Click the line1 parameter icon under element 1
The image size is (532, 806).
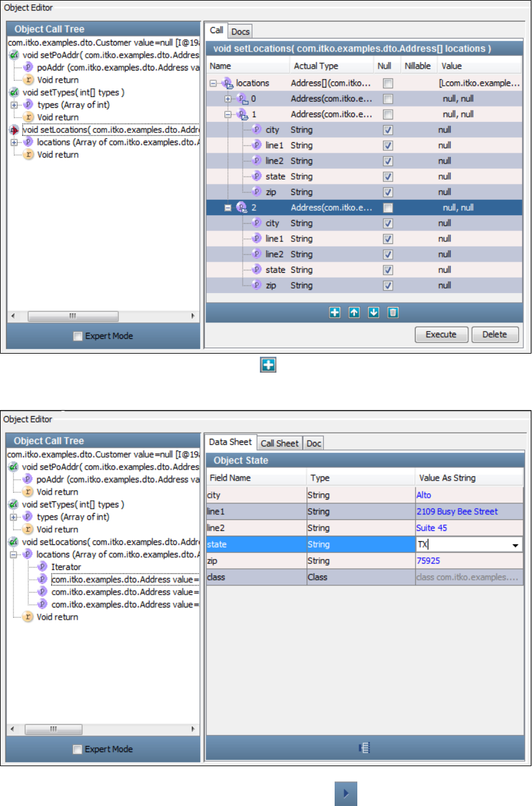click(x=257, y=145)
